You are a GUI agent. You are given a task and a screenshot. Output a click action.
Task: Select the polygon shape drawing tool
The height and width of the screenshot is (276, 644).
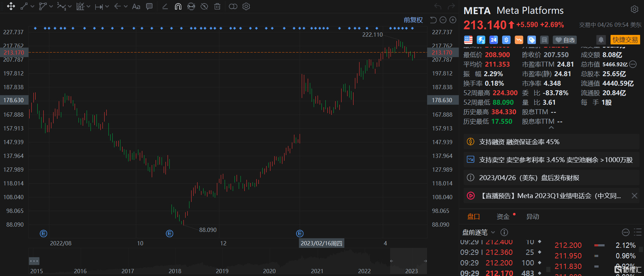pyautogui.click(x=43, y=6)
